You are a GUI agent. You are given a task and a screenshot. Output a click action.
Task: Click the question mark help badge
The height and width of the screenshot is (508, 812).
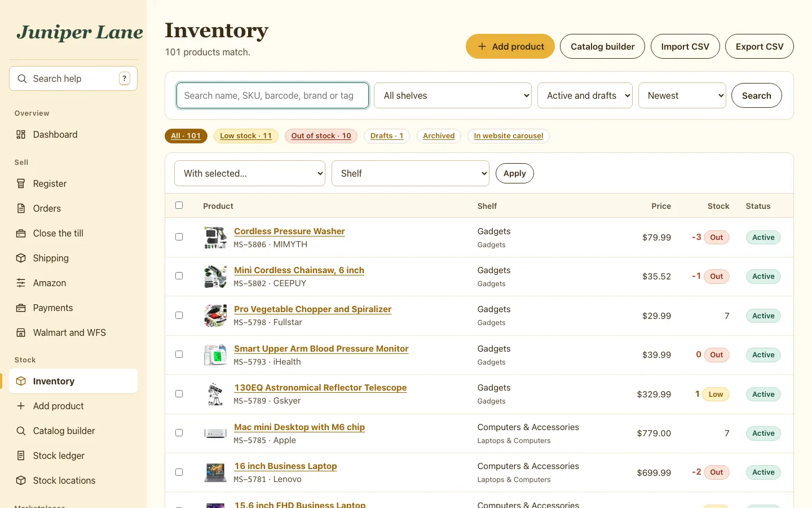click(125, 78)
